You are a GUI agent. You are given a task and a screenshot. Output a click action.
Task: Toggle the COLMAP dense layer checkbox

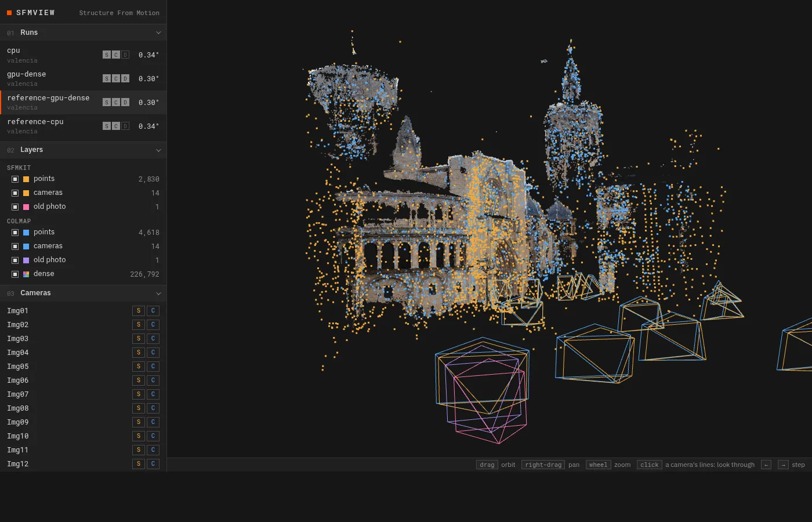pyautogui.click(x=15, y=274)
